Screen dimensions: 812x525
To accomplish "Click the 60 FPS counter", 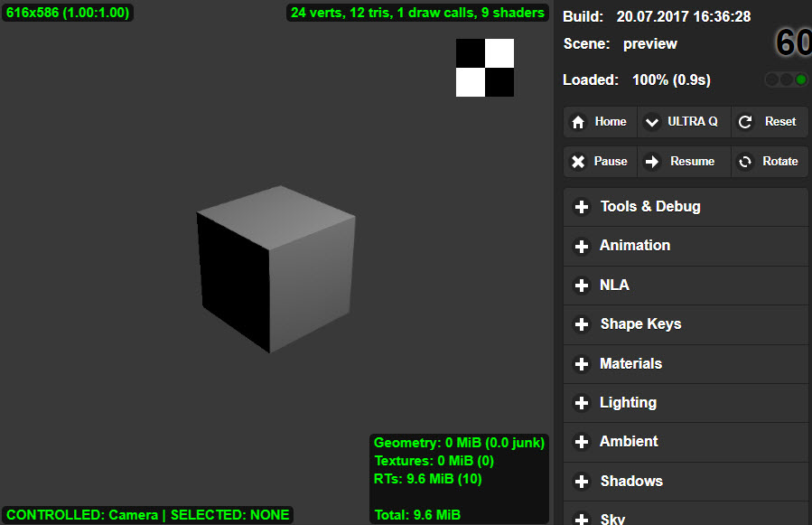I will 793,43.
